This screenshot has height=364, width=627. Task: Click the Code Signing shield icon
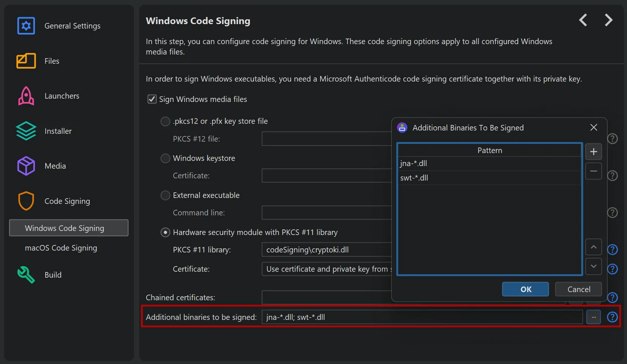click(x=26, y=201)
